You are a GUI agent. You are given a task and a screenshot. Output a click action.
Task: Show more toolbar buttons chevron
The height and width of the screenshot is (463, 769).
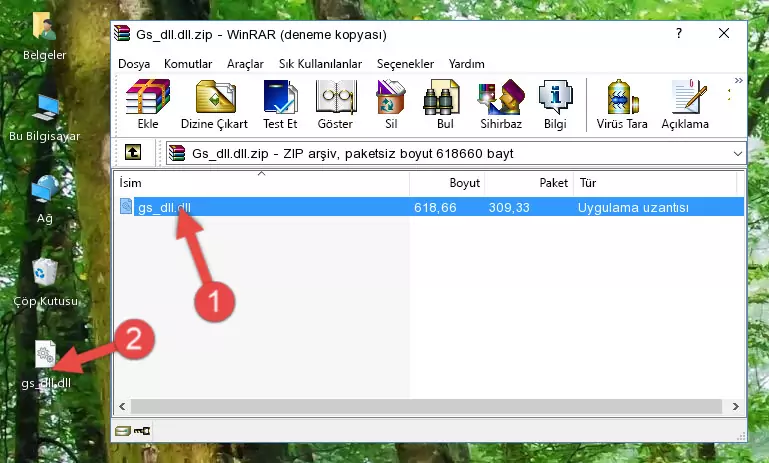(x=739, y=80)
